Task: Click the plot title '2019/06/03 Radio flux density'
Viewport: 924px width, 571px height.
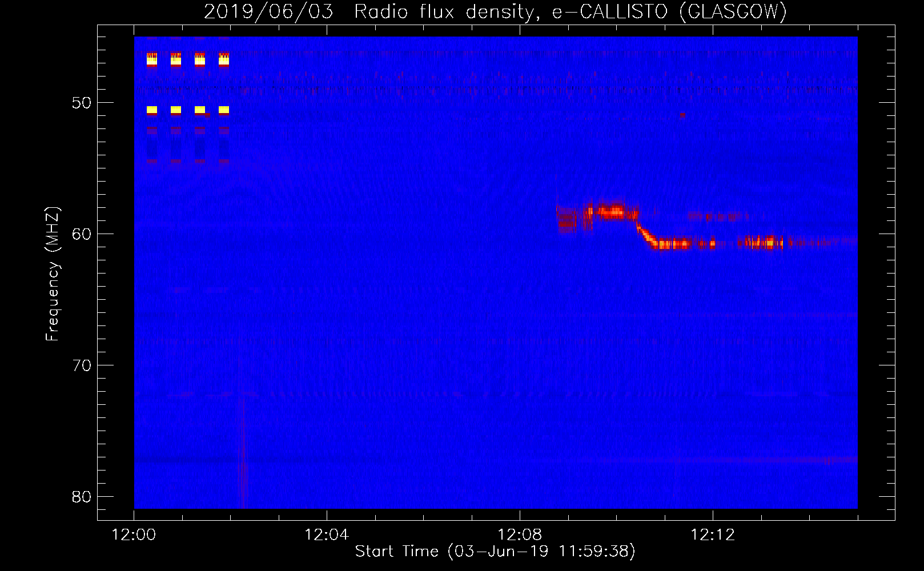Action: [495, 11]
